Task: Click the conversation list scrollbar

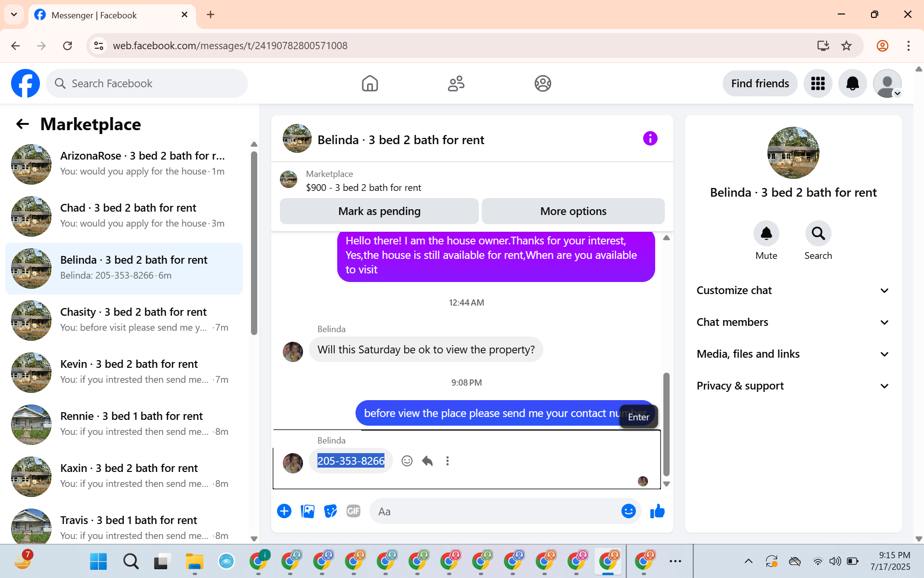Action: click(254, 243)
